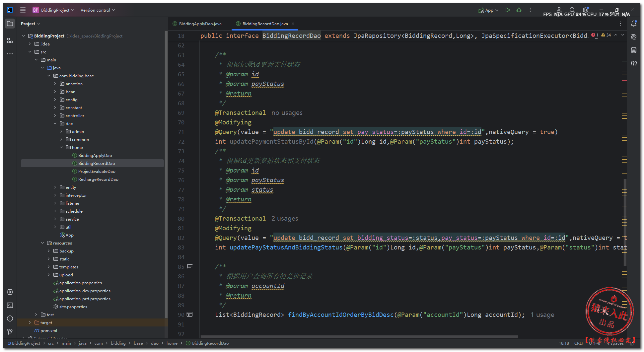Switch to the BiddingApplyDao.java tab
644x352 pixels.
(x=200, y=24)
